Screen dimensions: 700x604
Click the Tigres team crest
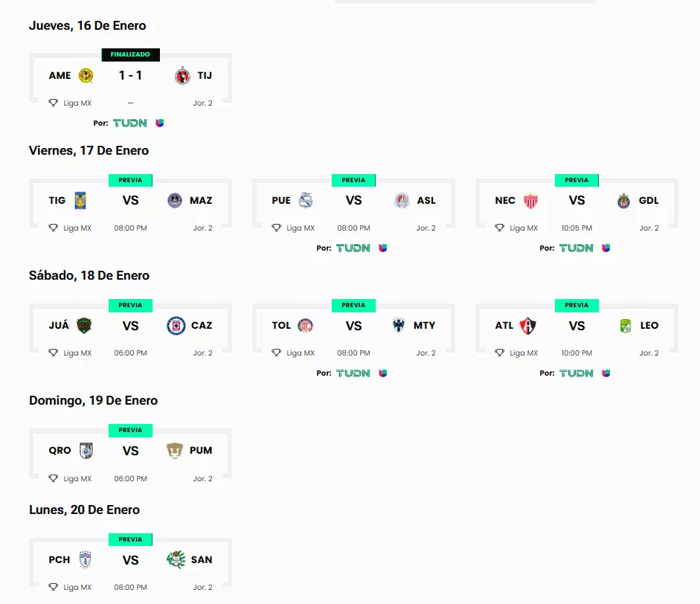(x=80, y=200)
